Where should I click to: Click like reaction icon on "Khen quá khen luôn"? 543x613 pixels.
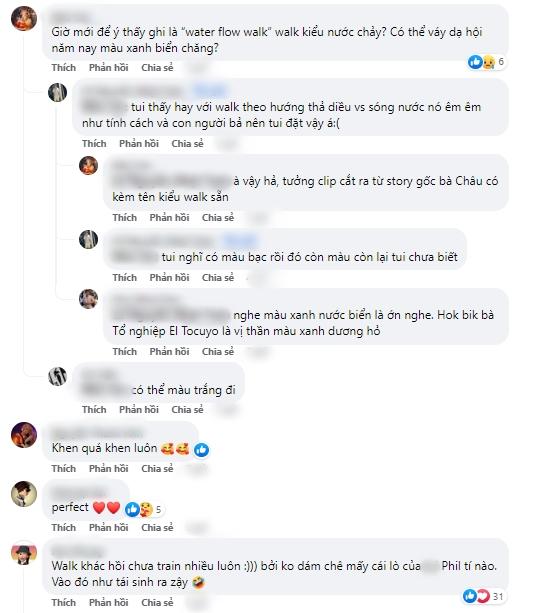click(201, 450)
